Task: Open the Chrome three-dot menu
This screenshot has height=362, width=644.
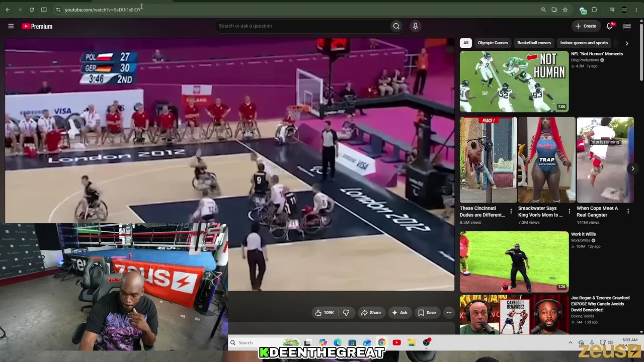Action: tap(636, 10)
